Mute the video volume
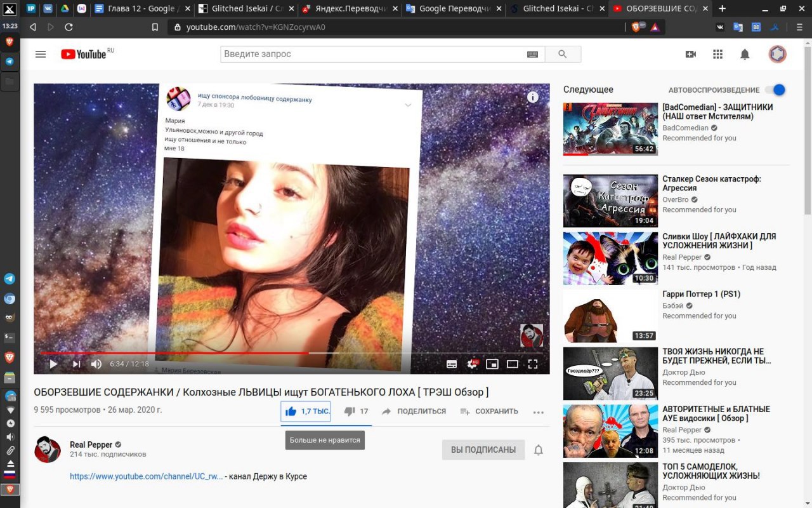The height and width of the screenshot is (508, 812). [96, 364]
